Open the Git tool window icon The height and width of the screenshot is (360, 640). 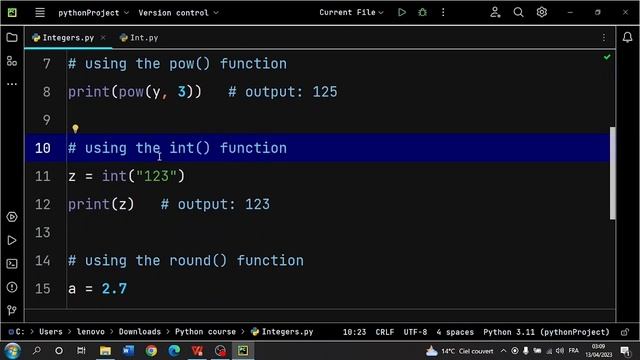click(12, 311)
